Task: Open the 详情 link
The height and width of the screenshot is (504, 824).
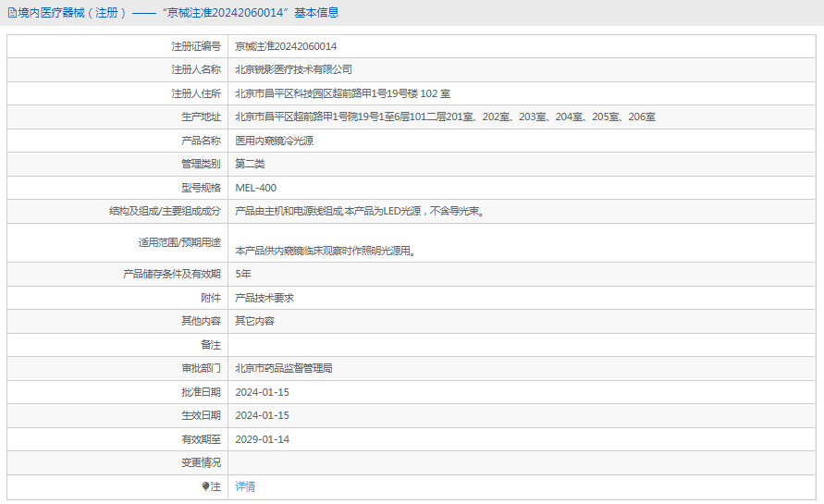Action: 245,486
